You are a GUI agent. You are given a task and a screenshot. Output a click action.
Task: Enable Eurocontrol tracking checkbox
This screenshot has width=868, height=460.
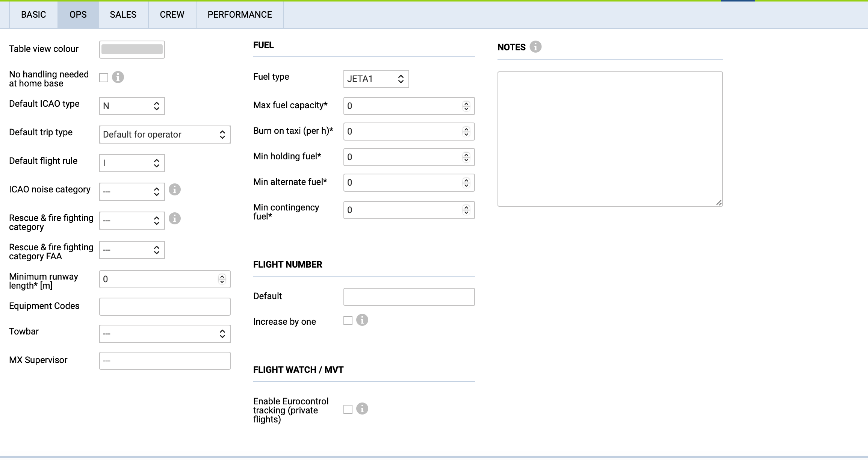pyautogui.click(x=348, y=409)
